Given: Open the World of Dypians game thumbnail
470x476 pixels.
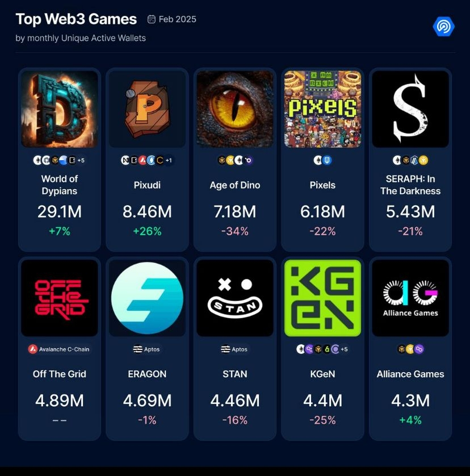Looking at the screenshot, I should click(x=60, y=109).
